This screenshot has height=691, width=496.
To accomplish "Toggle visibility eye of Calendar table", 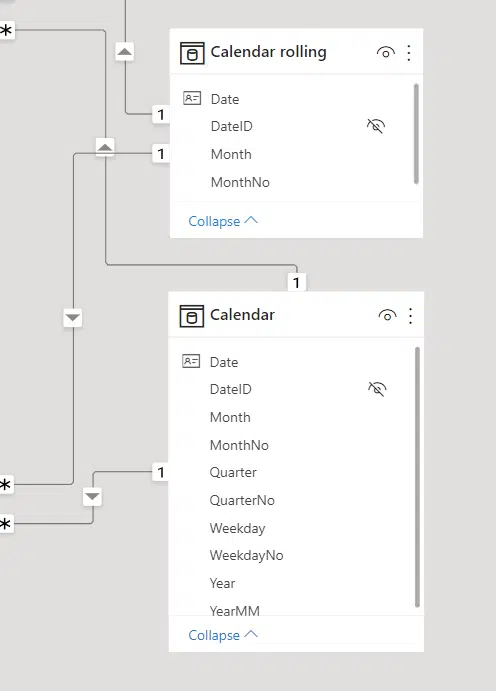I will click(387, 316).
